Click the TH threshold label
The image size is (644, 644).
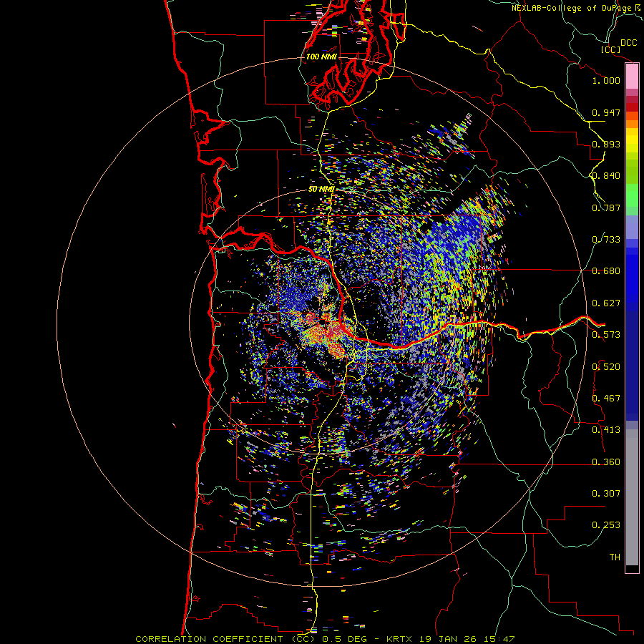pos(615,557)
